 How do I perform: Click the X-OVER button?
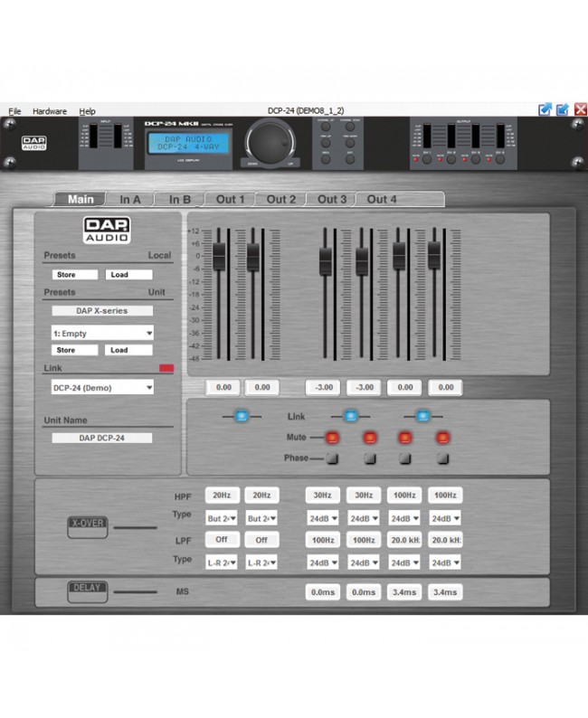pos(88,527)
